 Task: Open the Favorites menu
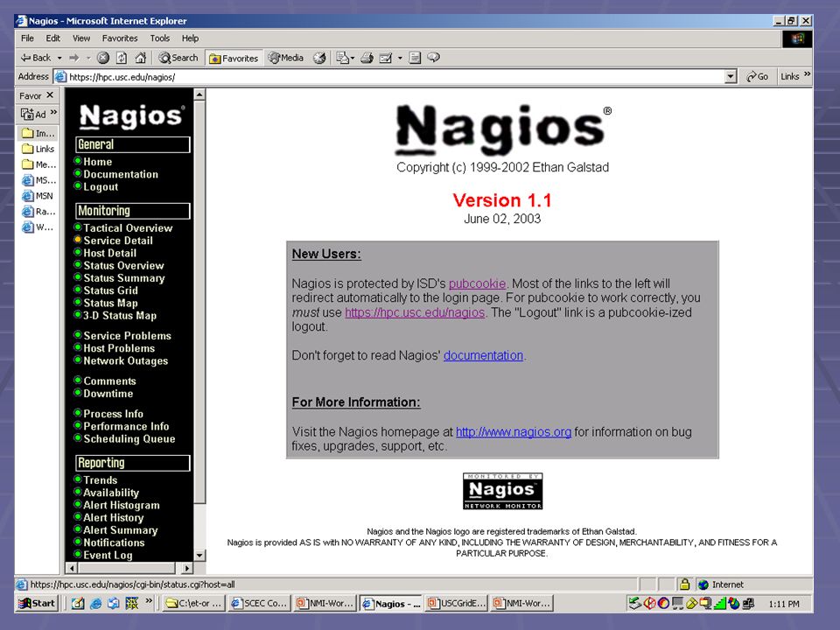(120, 38)
